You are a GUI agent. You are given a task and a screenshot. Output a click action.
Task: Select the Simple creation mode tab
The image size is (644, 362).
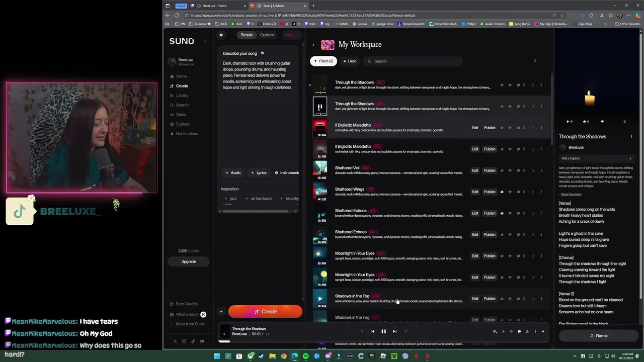click(247, 35)
